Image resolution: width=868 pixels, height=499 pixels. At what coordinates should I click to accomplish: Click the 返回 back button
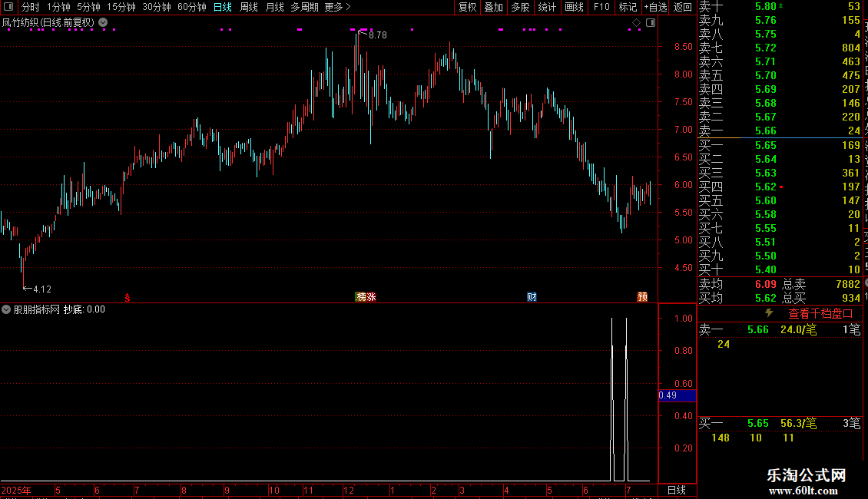pyautogui.click(x=683, y=7)
